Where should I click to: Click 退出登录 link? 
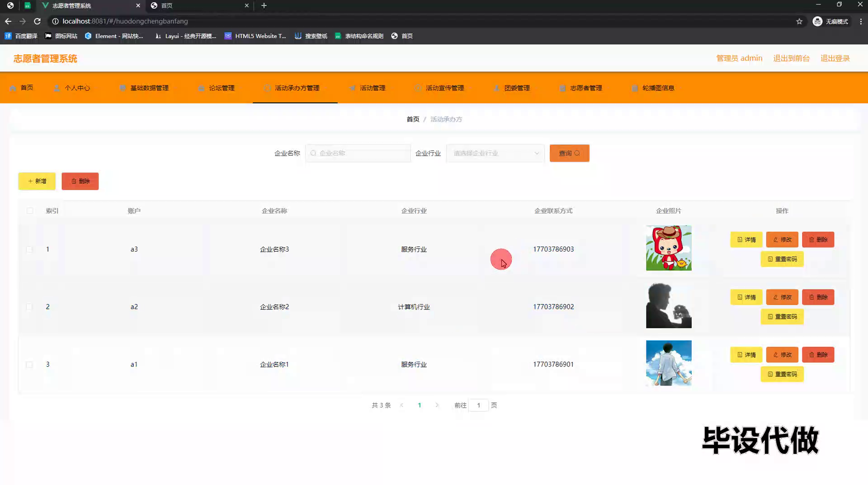(835, 58)
